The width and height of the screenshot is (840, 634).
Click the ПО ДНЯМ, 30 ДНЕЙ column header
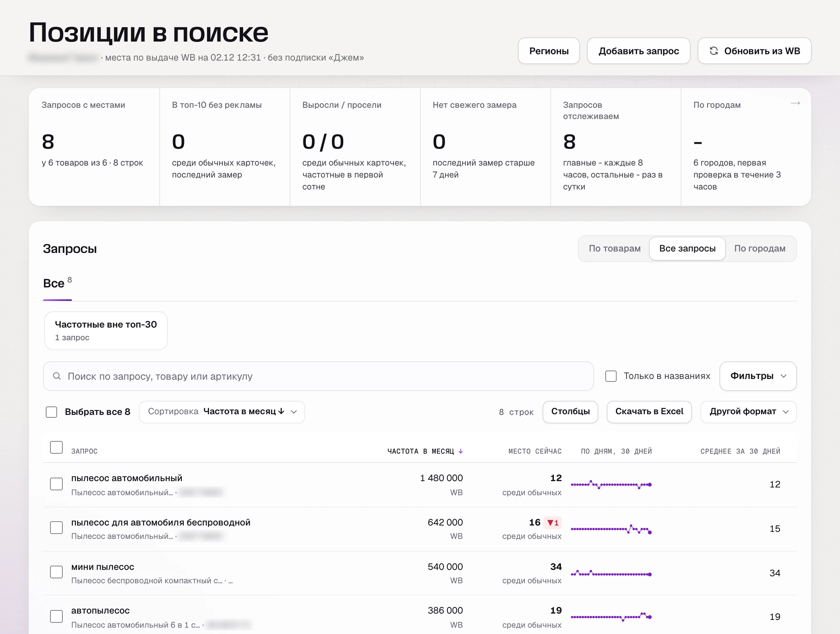[x=616, y=451]
